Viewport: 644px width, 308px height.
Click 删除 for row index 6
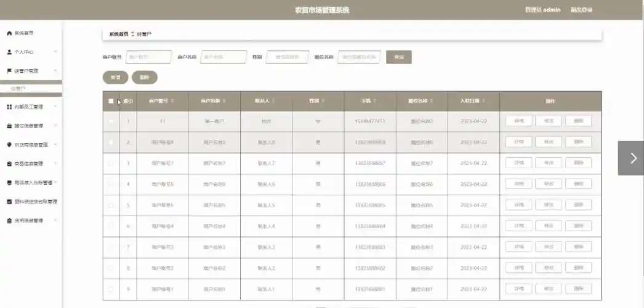[x=579, y=225]
